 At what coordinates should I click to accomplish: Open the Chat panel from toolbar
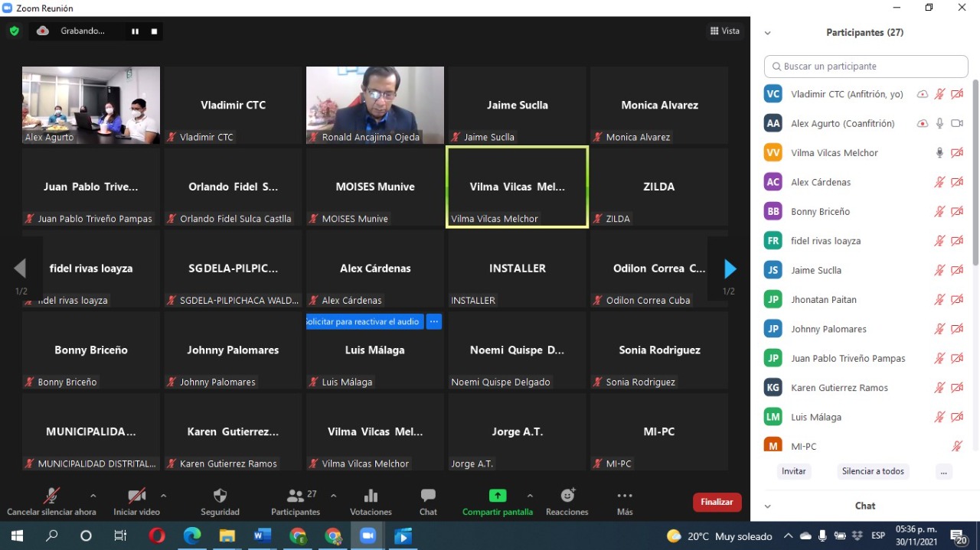428,496
